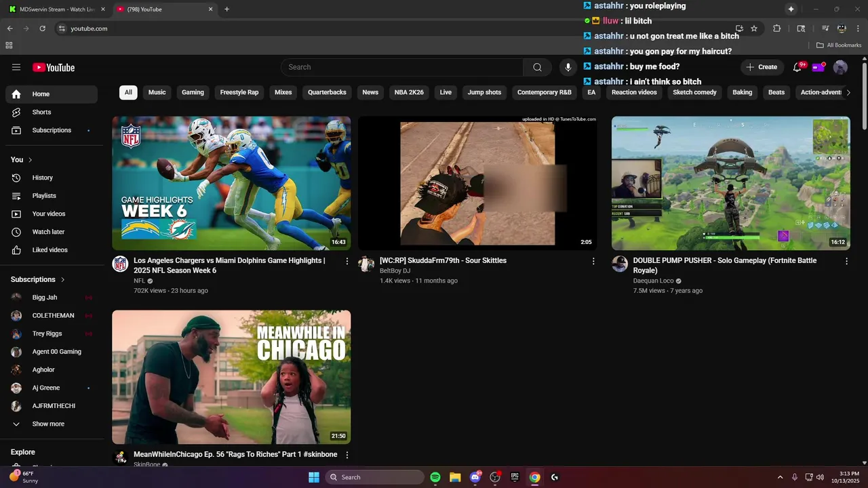
Task: Go back in browser history
Action: pyautogui.click(x=9, y=28)
